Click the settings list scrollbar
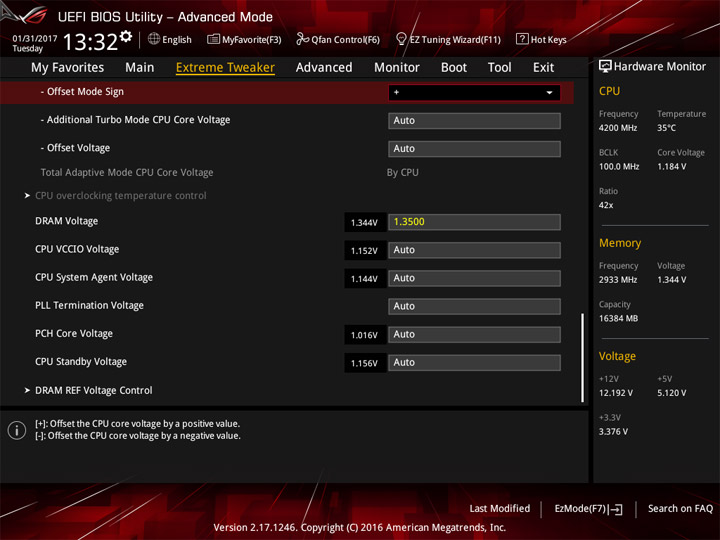Viewport: 720px width, 540px height. pos(582,358)
